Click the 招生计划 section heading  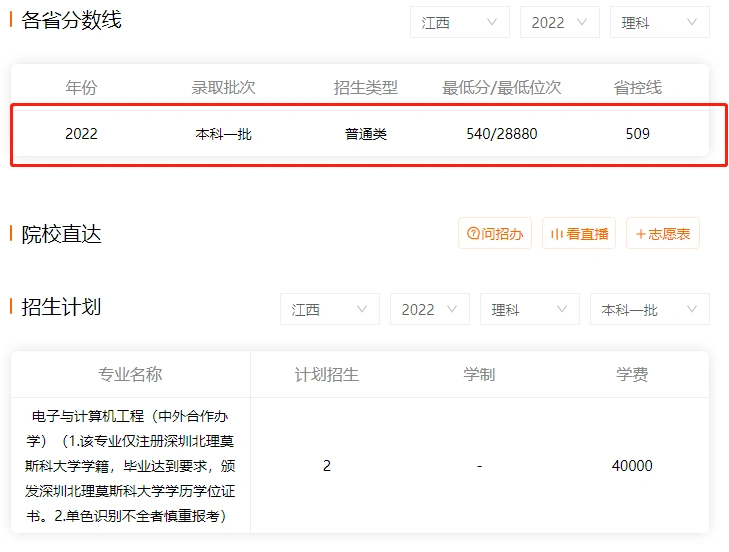[x=61, y=307]
